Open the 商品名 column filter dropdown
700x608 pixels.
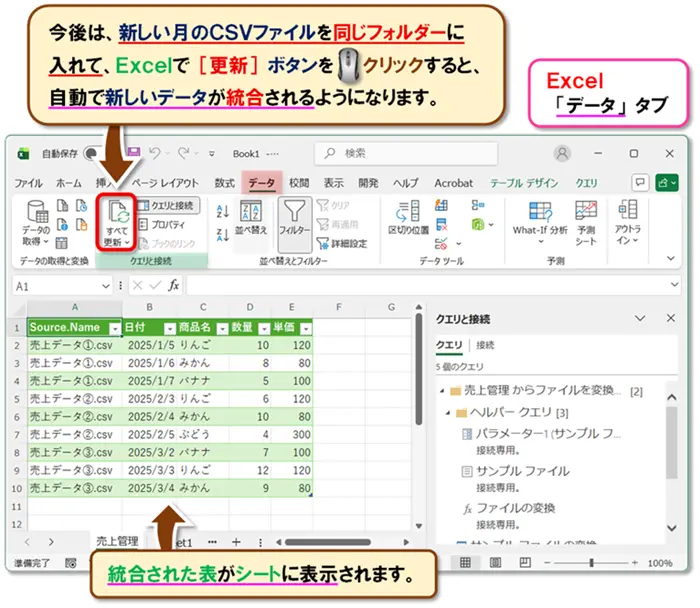[x=222, y=329]
